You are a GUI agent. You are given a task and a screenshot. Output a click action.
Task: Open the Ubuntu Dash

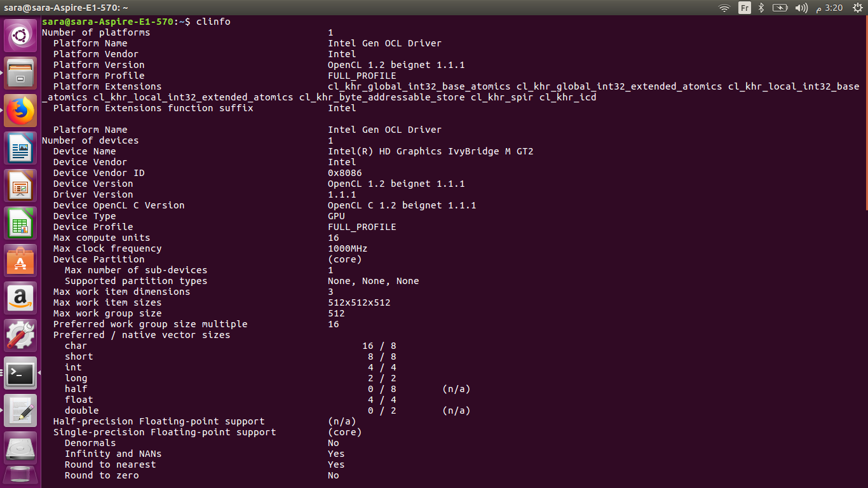[x=20, y=35]
